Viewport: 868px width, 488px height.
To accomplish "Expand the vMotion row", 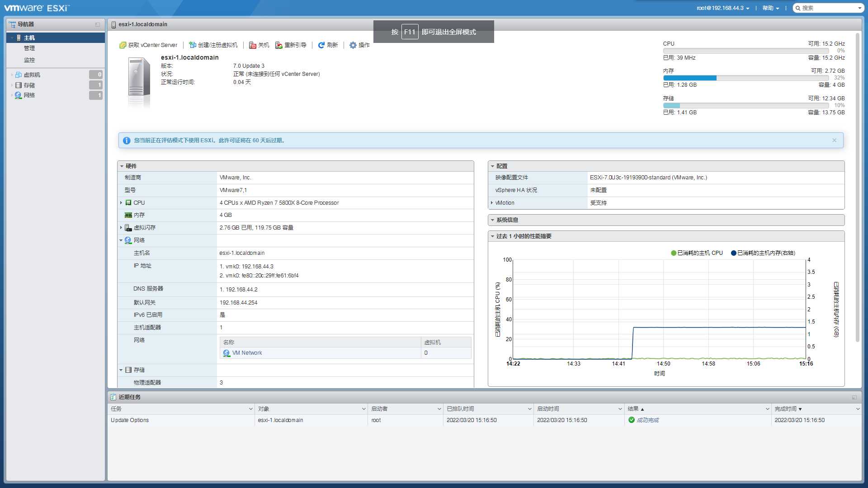I will [492, 203].
